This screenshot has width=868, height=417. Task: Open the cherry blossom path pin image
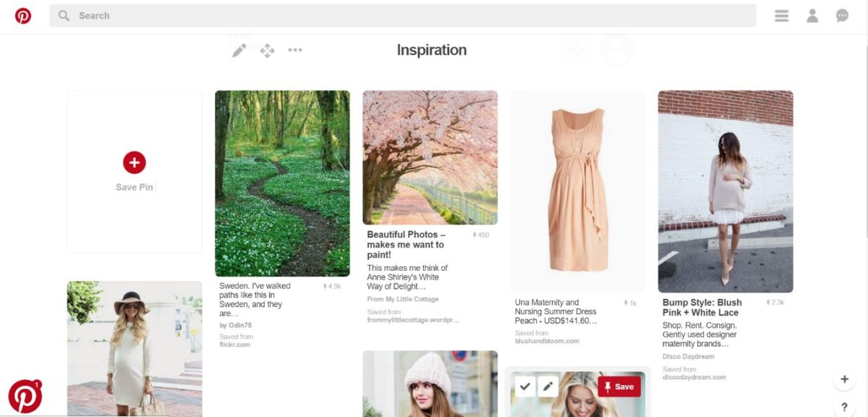click(430, 157)
